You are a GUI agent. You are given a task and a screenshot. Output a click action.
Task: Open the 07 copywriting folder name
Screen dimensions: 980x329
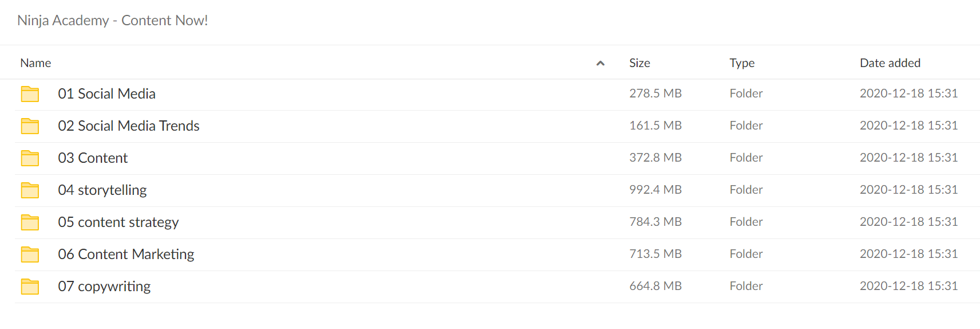coord(104,287)
